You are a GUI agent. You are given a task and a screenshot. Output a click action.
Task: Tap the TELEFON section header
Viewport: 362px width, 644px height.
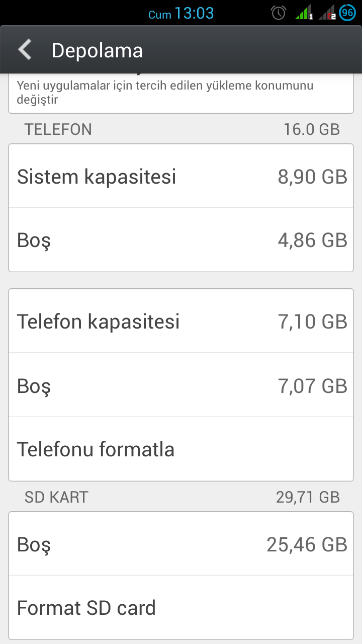coord(58,129)
